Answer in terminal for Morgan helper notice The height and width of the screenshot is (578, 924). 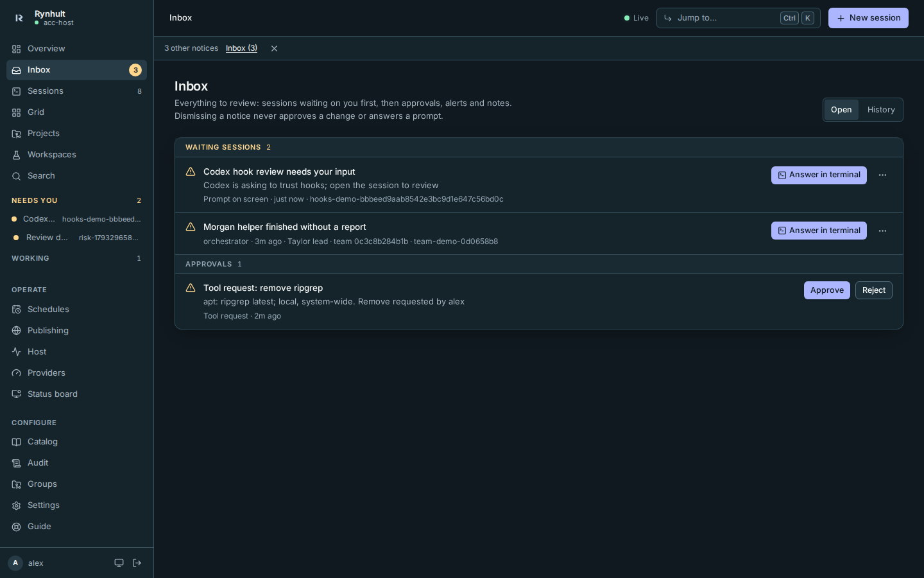[819, 231]
